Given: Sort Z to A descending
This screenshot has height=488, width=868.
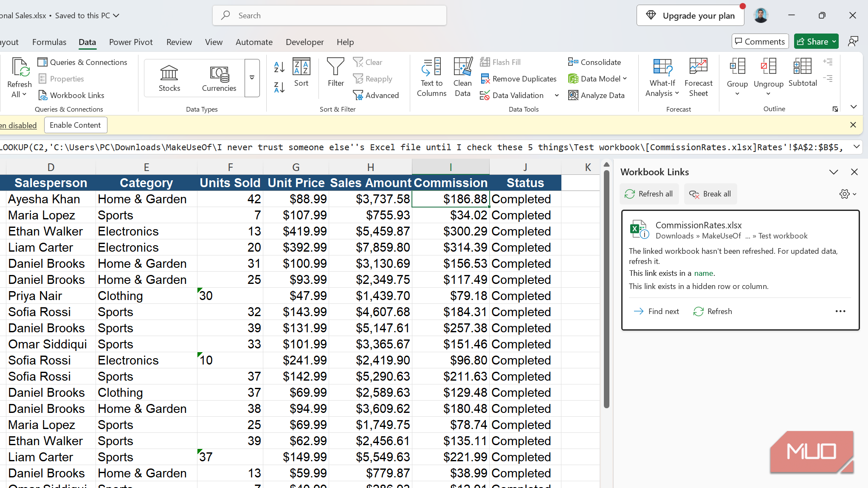Looking at the screenshot, I should point(279,87).
